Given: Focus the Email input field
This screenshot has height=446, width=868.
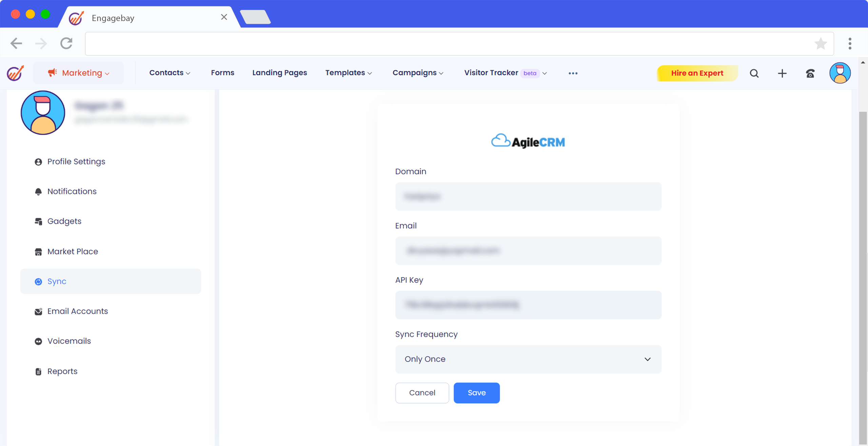Looking at the screenshot, I should tap(528, 251).
